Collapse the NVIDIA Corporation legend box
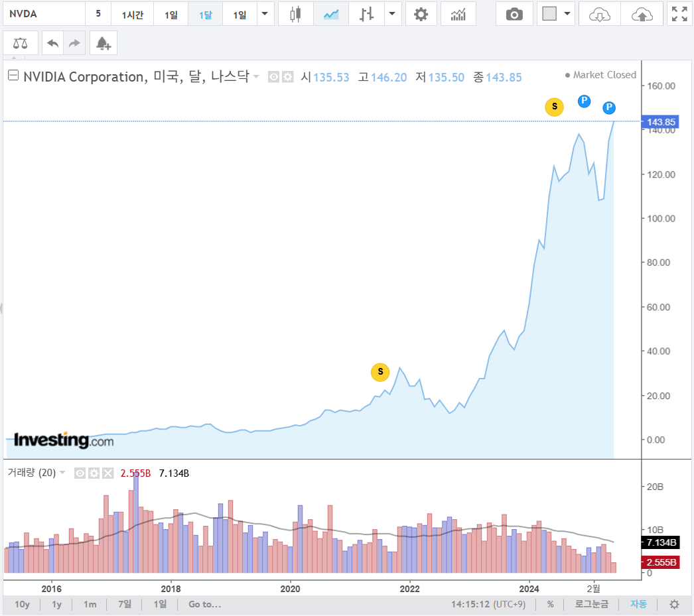This screenshot has height=616, width=694. (13, 75)
